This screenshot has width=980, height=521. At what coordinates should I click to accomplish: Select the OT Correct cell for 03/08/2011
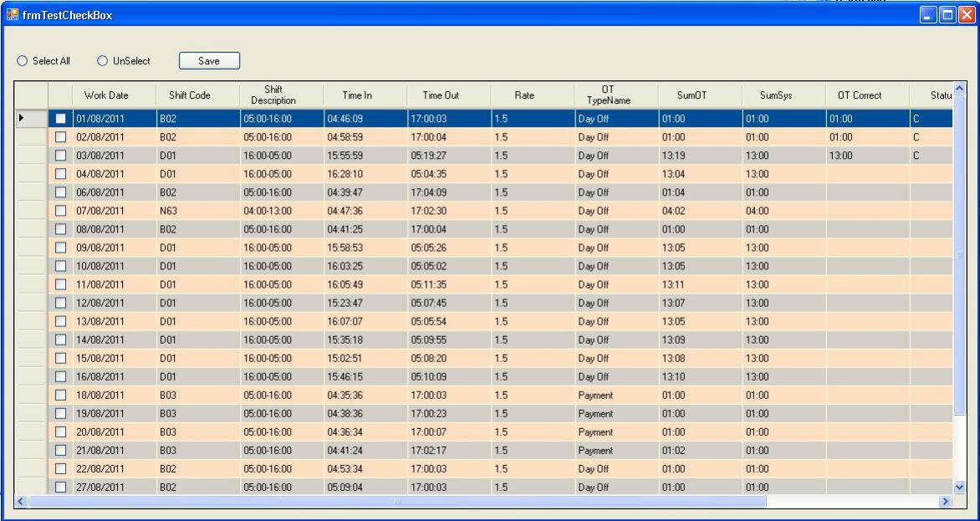click(865, 156)
